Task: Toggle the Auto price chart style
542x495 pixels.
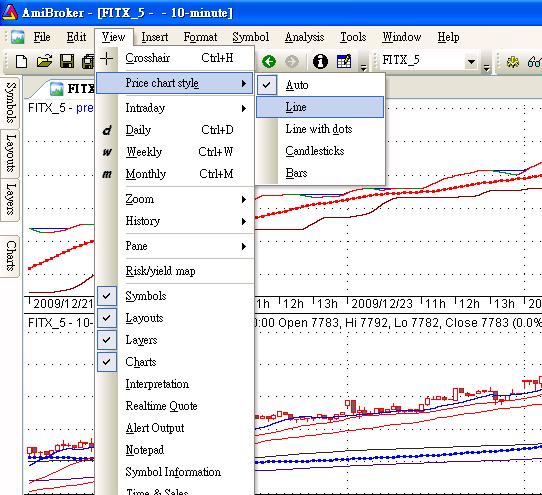Action: click(x=320, y=85)
